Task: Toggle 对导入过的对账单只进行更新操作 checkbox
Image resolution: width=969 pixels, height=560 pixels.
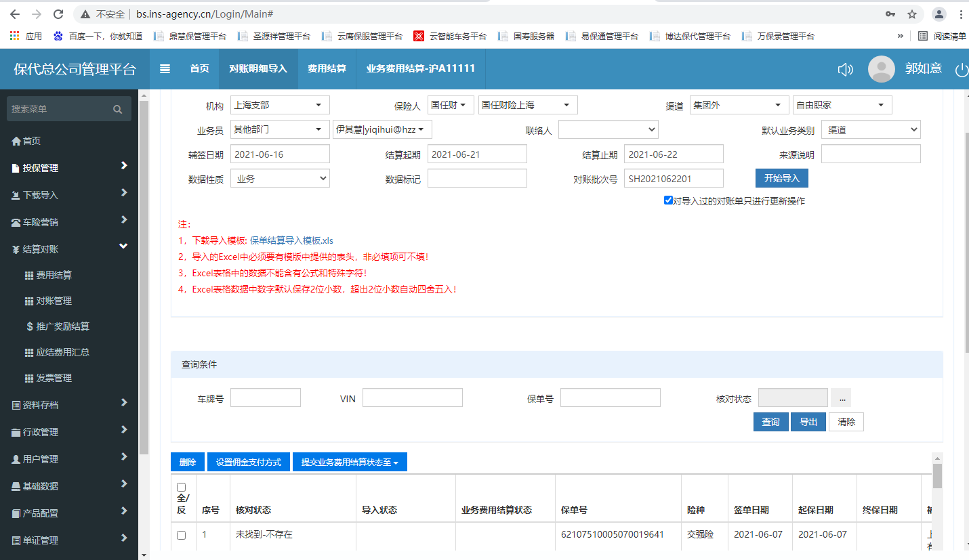Action: click(669, 200)
